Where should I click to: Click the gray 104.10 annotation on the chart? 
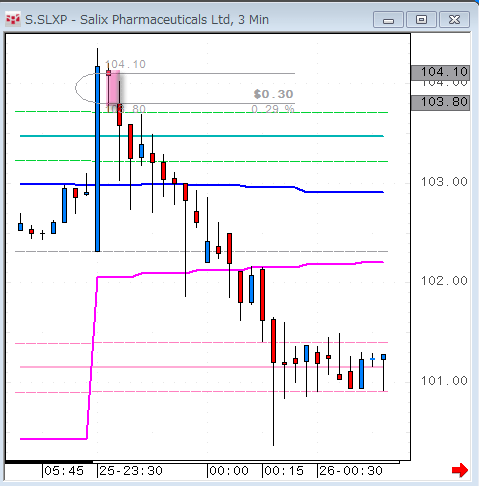click(125, 64)
